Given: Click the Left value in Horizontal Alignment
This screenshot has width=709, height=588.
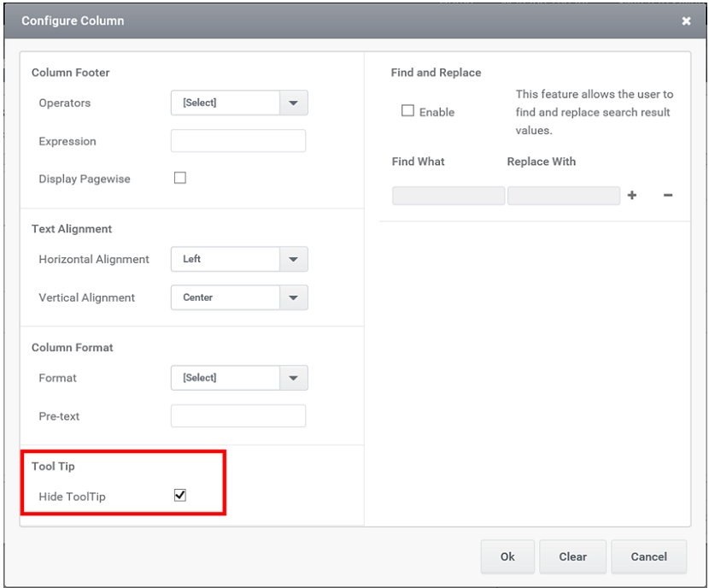Looking at the screenshot, I should click(x=191, y=259).
